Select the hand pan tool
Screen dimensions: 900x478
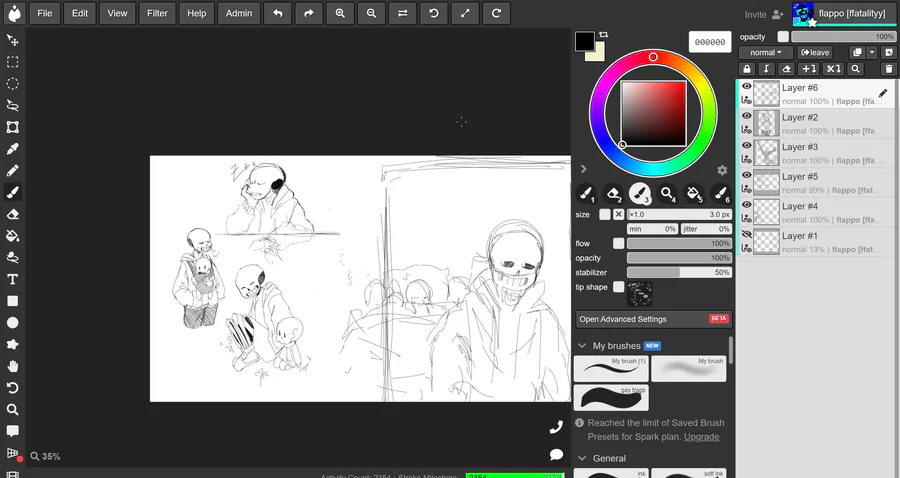pos(12,366)
